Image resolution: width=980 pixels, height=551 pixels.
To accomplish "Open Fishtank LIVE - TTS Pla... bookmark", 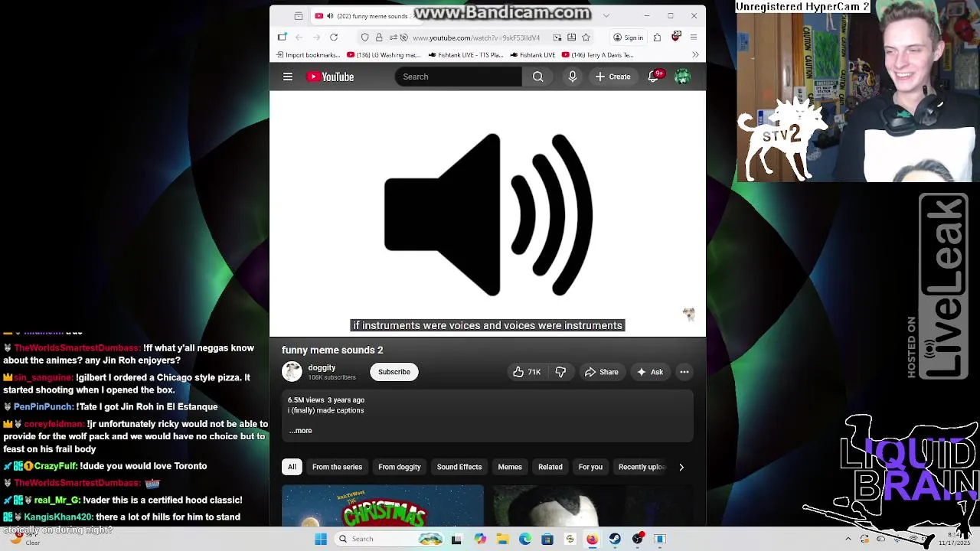I will pos(465,55).
